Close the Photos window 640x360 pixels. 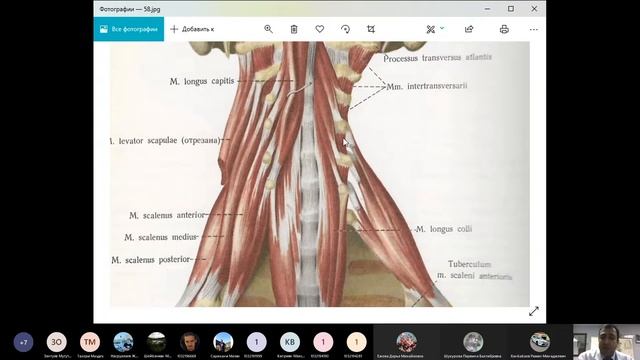tap(534, 9)
